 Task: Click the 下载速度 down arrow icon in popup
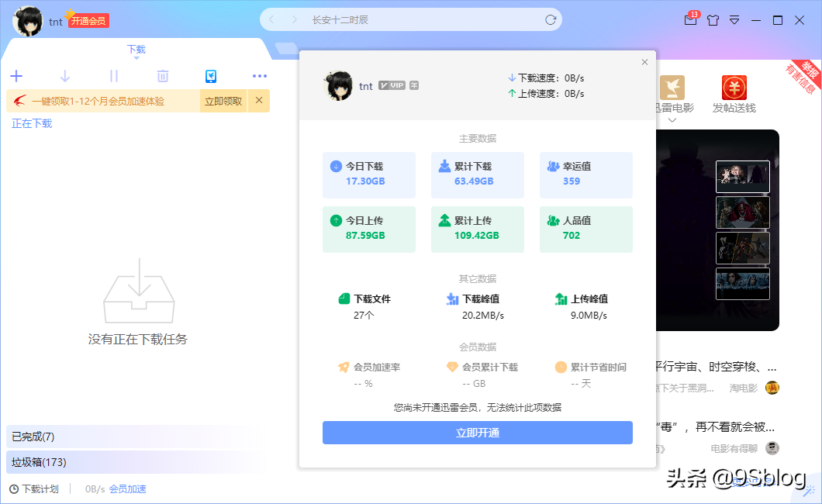point(512,78)
